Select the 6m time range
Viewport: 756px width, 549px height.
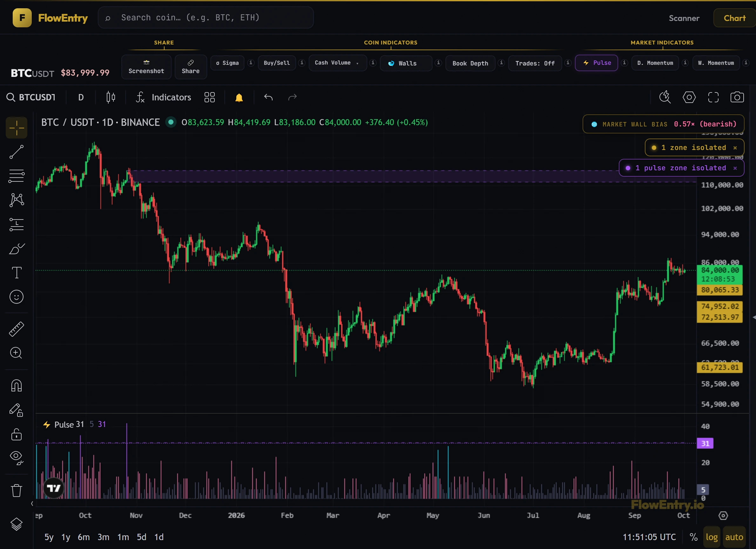84,537
